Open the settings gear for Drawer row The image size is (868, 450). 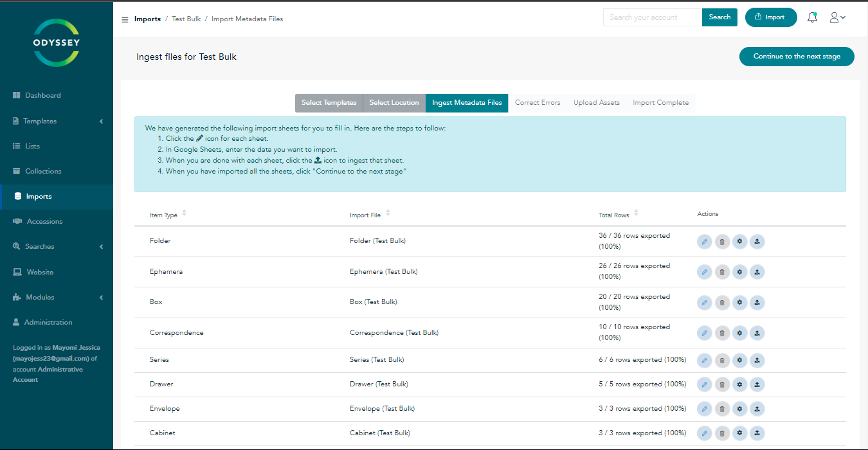point(739,384)
